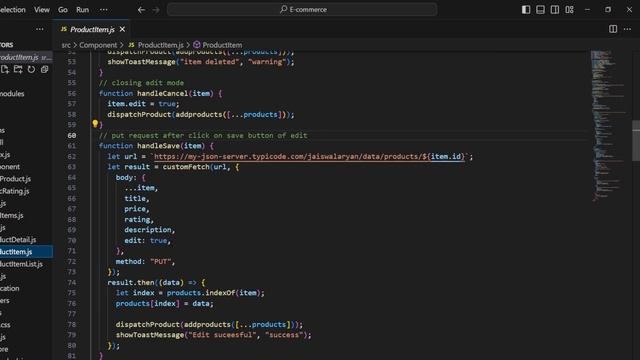Click the minimap code overview
The width and height of the screenshot is (640, 360).
(608, 127)
